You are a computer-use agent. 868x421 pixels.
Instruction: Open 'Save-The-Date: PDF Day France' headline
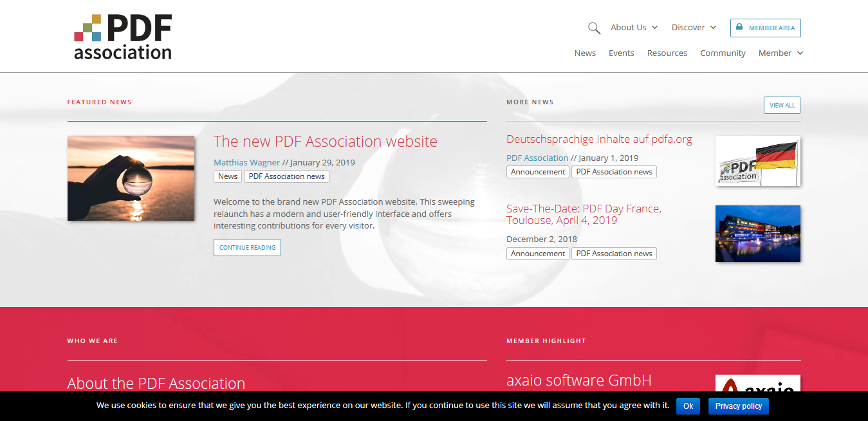pyautogui.click(x=584, y=214)
